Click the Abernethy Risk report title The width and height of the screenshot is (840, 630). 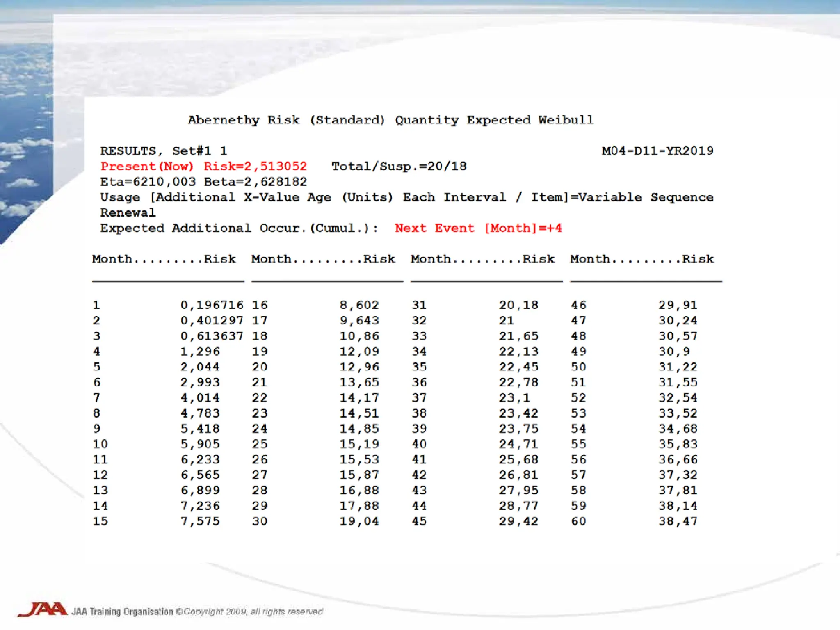pos(390,120)
